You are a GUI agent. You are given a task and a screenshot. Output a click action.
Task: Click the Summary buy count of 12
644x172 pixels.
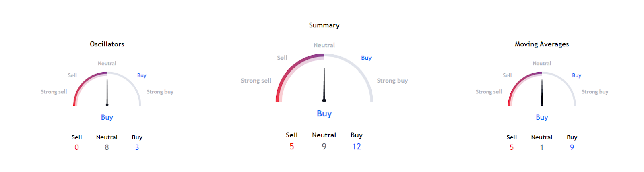pyautogui.click(x=357, y=147)
